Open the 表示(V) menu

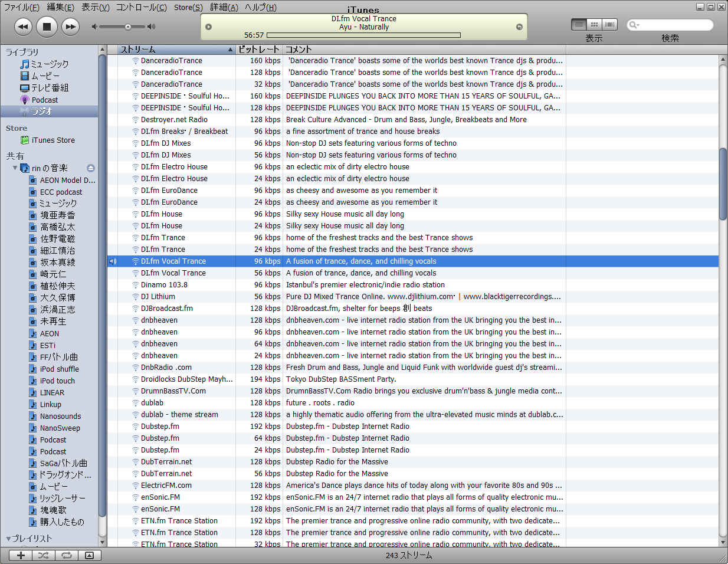click(x=96, y=7)
